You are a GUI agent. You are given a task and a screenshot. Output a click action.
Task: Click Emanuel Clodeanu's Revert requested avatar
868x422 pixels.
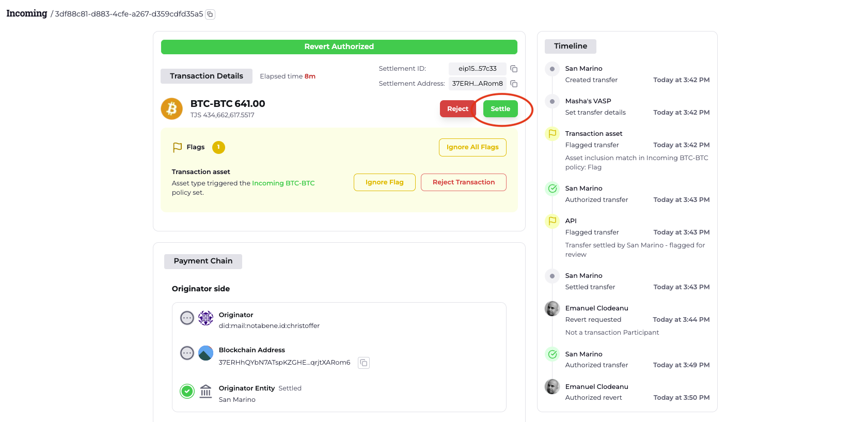tap(553, 308)
